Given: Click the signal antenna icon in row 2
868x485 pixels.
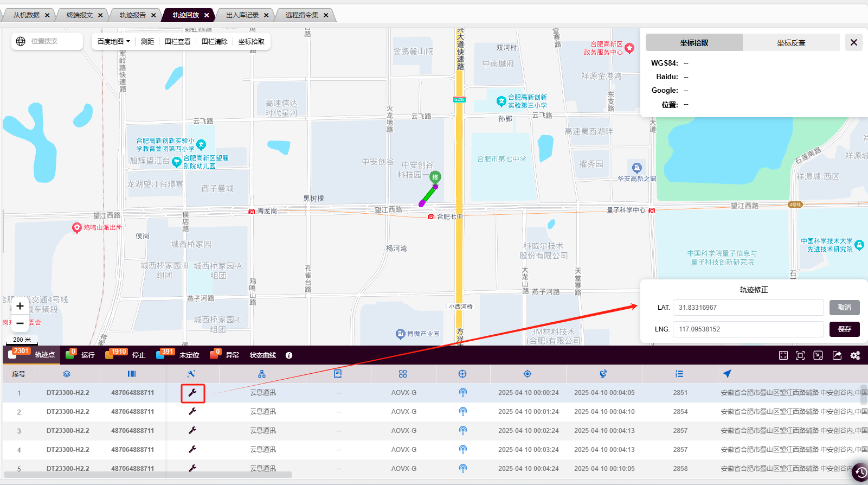Looking at the screenshot, I should click(x=462, y=412).
